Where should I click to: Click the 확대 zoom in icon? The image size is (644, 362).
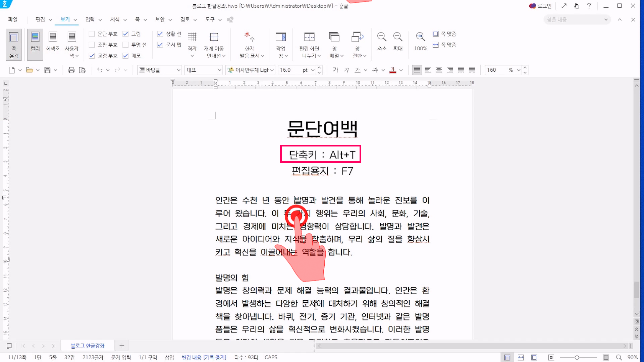[x=398, y=37]
